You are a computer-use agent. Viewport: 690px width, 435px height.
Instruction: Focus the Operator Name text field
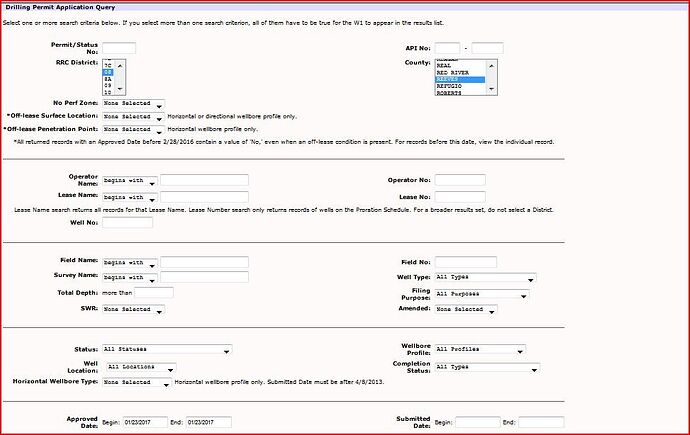[204, 180]
